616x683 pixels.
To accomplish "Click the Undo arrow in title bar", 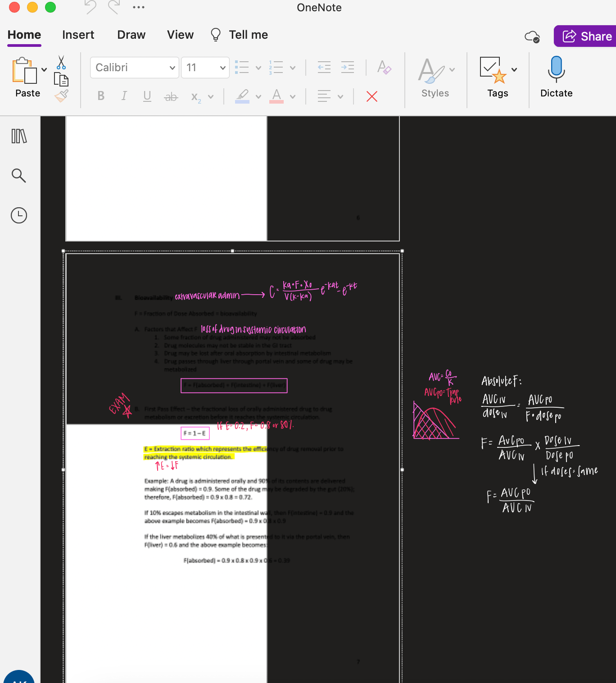I will click(x=91, y=7).
